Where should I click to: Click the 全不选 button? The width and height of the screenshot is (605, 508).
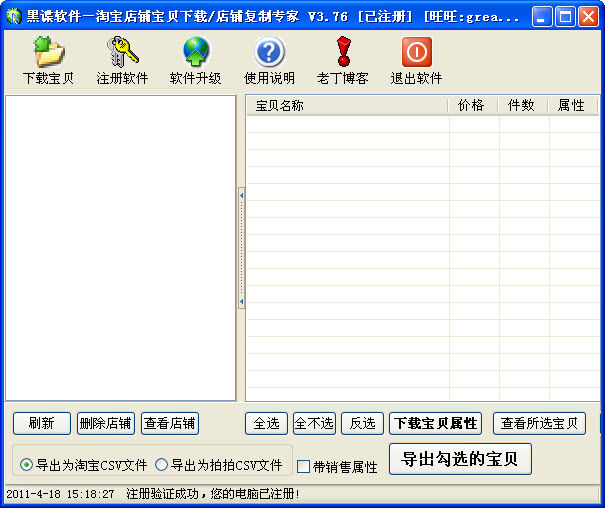tap(314, 424)
